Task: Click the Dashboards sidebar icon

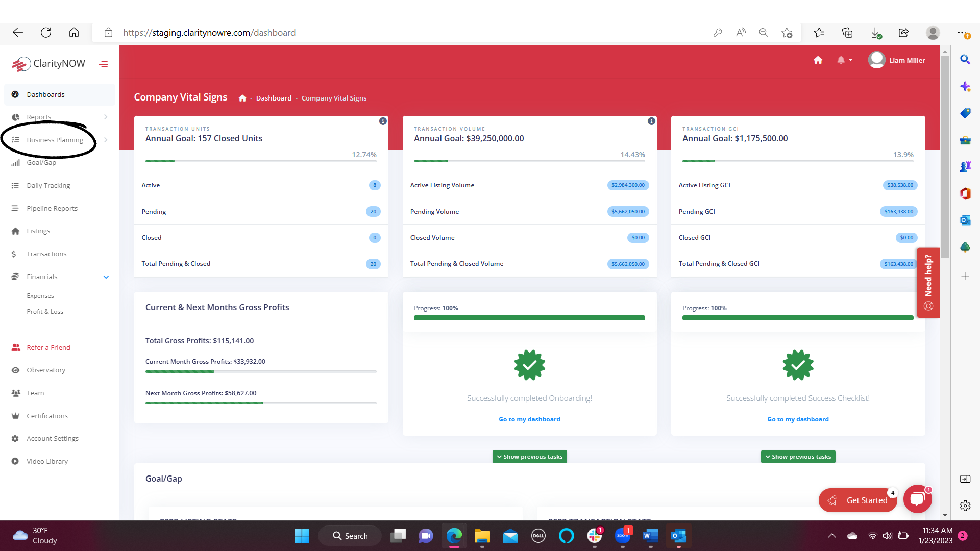Action: [15, 94]
